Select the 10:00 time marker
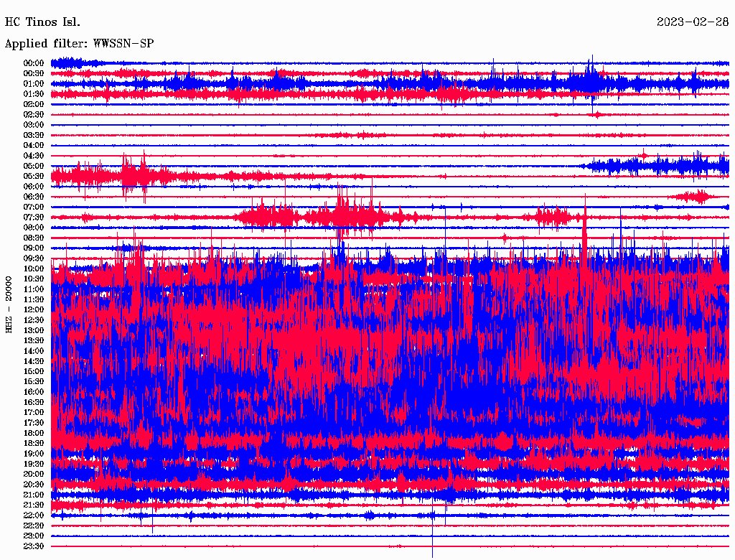Image resolution: width=735 pixels, height=560 pixels. 34,269
